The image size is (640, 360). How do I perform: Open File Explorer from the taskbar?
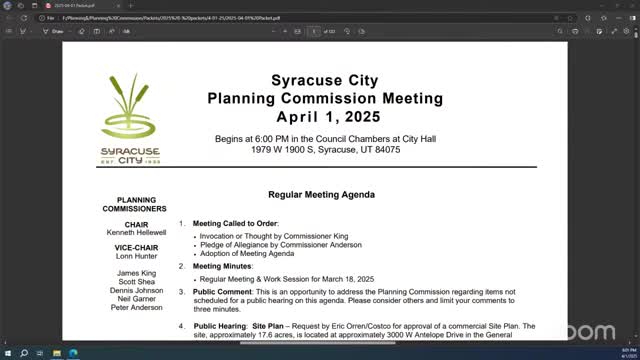point(57,353)
